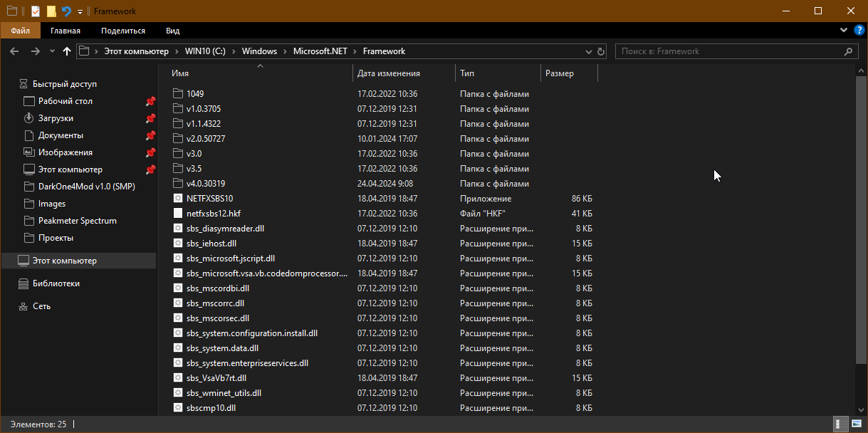Sort files by the Дата изменения column
This screenshot has width=868, height=433.
(389, 73)
